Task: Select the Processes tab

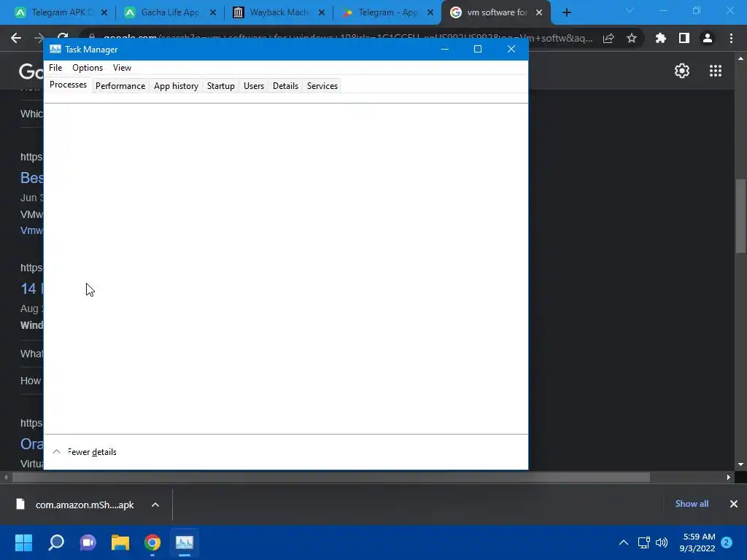Action: coord(68,85)
